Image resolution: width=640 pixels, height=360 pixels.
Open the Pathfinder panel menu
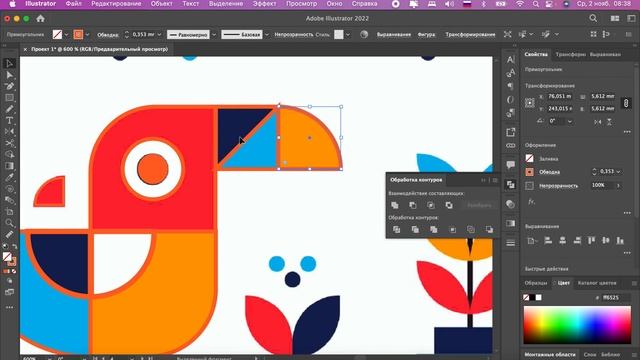pyautogui.click(x=495, y=180)
